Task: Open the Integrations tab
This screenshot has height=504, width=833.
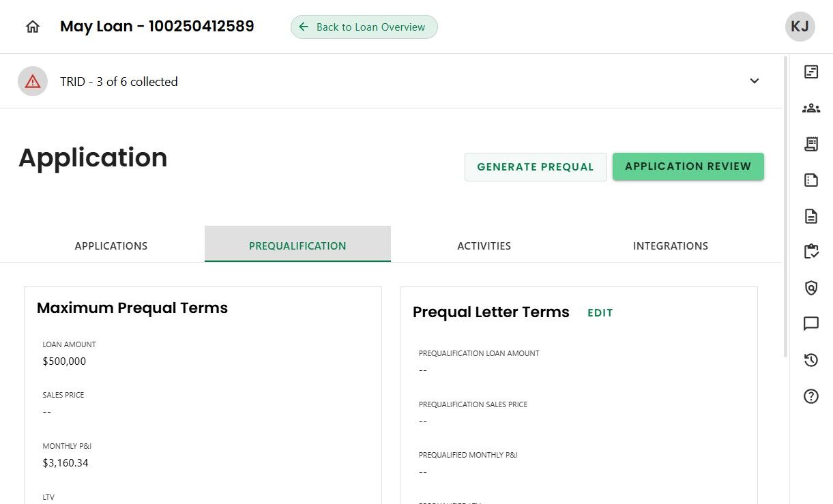Action: click(670, 246)
